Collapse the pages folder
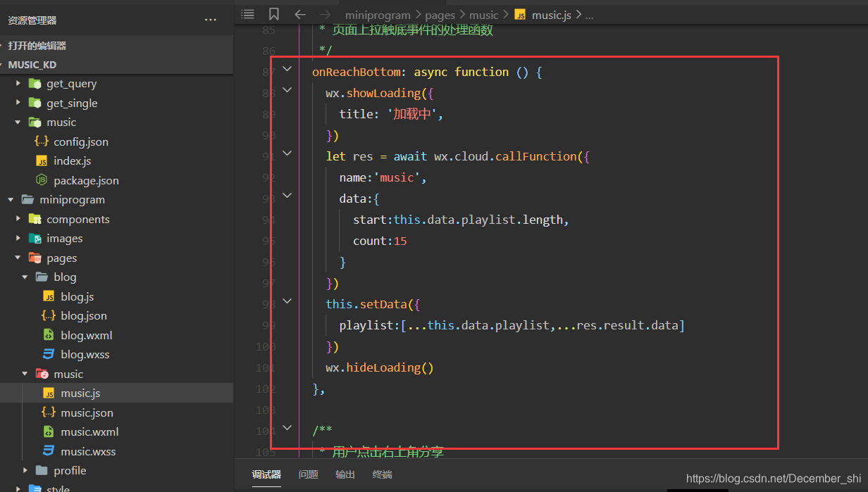 [x=18, y=258]
